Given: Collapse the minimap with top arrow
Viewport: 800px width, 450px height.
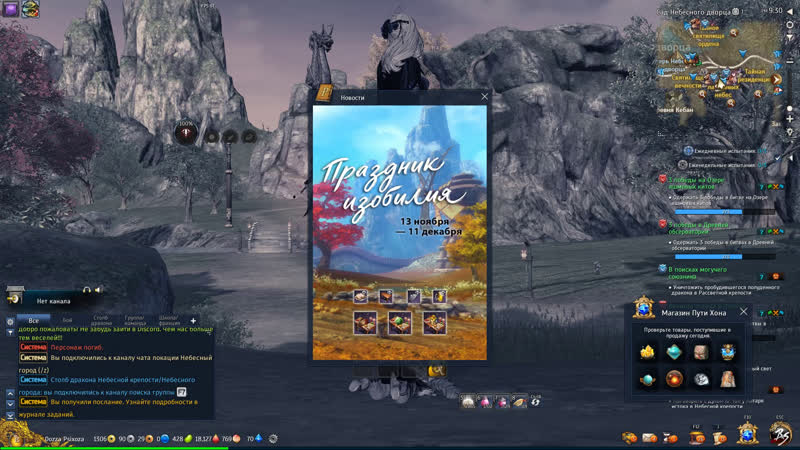Looking at the screenshot, I should [790, 11].
